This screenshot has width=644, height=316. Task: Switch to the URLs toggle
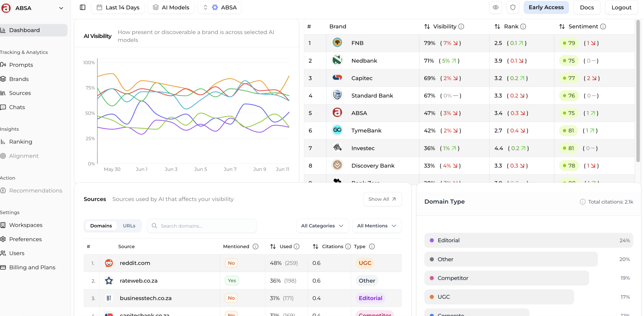pyautogui.click(x=129, y=226)
